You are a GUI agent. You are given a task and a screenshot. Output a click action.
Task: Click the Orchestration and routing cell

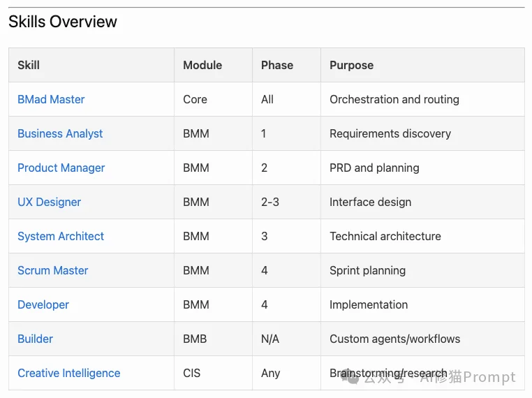(x=394, y=99)
